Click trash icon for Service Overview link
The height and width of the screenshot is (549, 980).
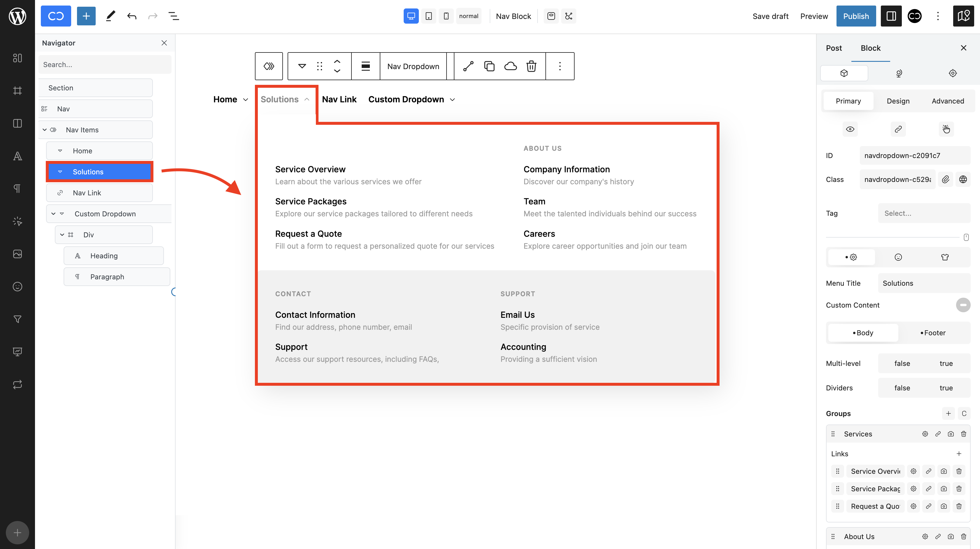959,471
